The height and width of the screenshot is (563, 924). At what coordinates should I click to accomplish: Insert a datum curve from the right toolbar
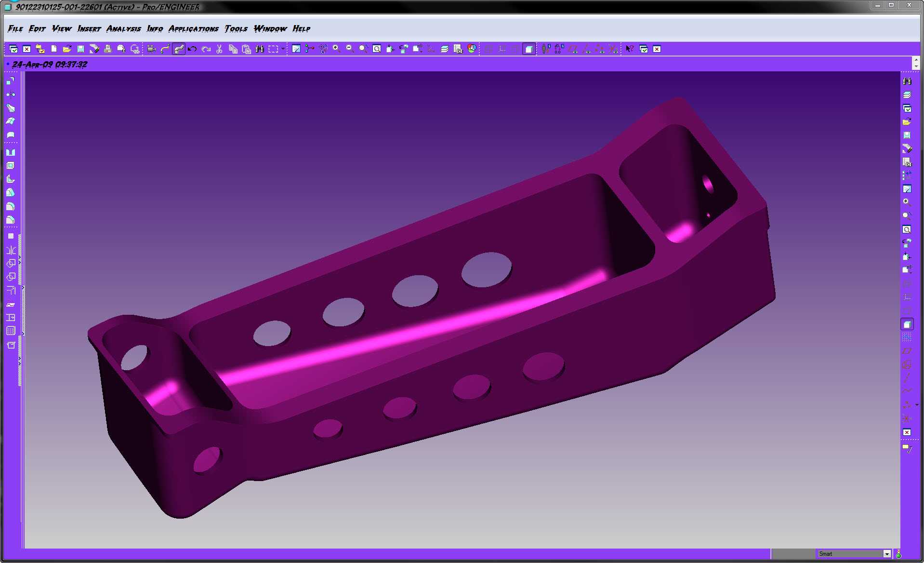click(907, 391)
